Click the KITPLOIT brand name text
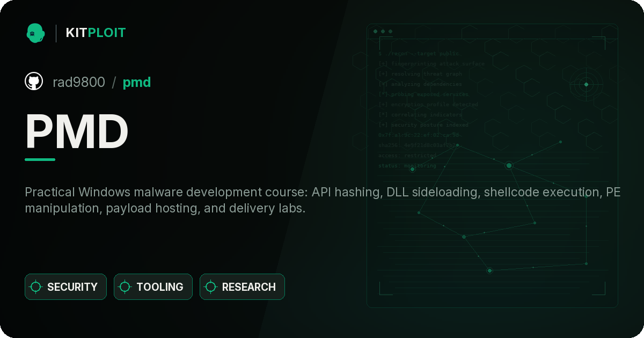 pyautogui.click(x=96, y=33)
